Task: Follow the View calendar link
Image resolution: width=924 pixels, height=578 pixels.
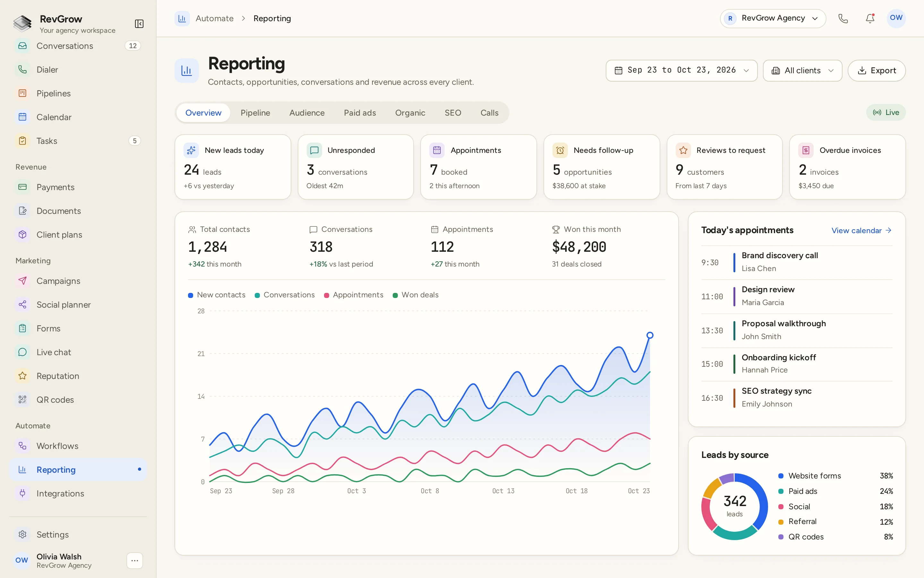Action: tap(861, 231)
